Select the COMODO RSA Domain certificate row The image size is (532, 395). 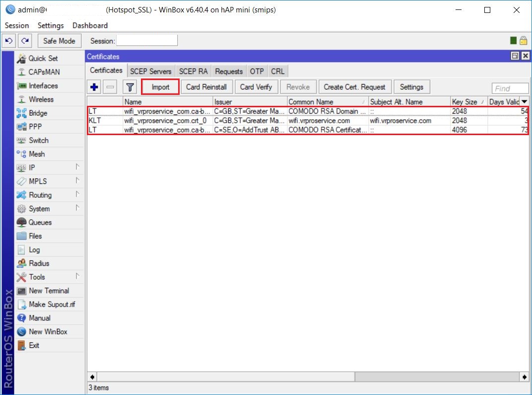[308, 111]
